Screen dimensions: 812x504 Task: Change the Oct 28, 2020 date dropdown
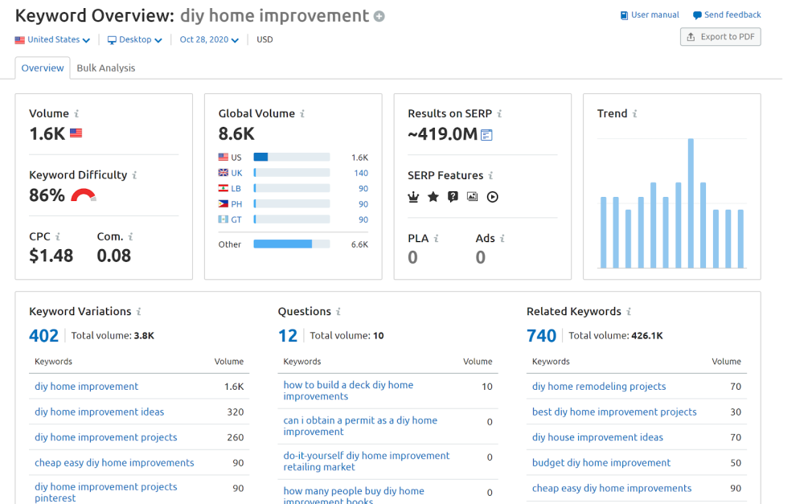209,40
